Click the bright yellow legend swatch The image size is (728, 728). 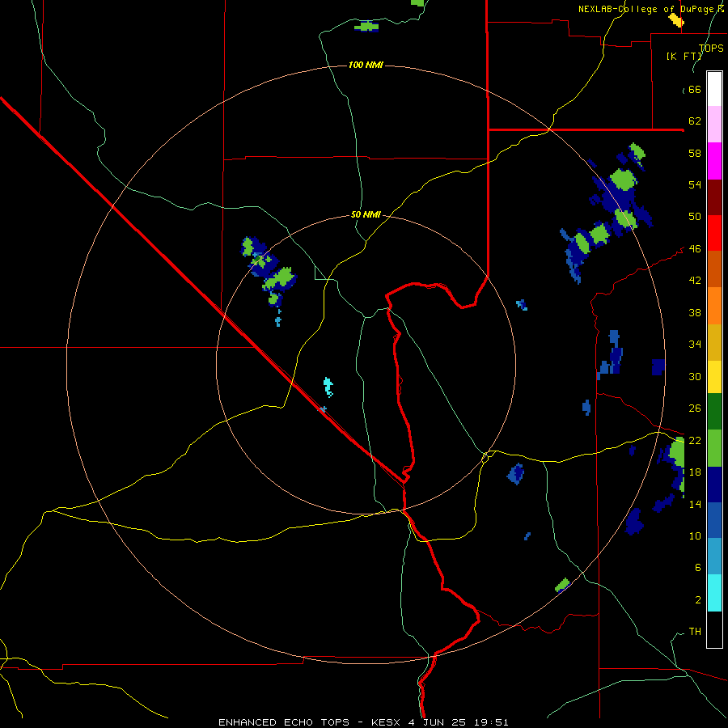tap(714, 377)
